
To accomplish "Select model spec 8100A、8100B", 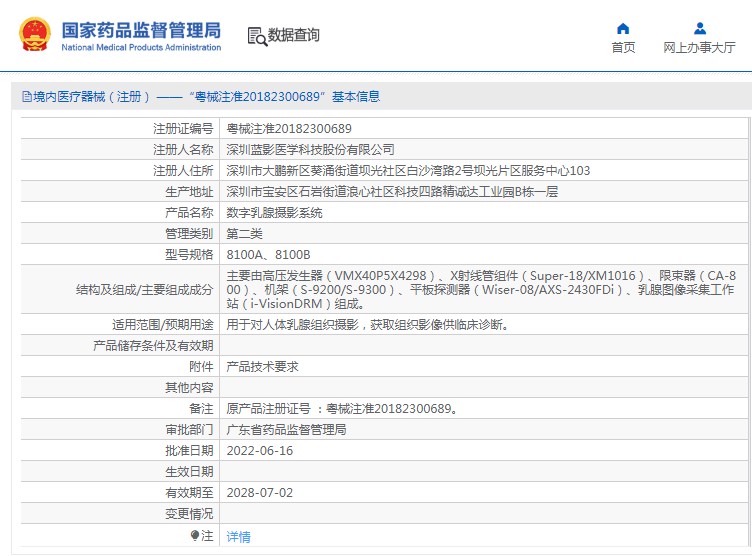I will coord(269,255).
